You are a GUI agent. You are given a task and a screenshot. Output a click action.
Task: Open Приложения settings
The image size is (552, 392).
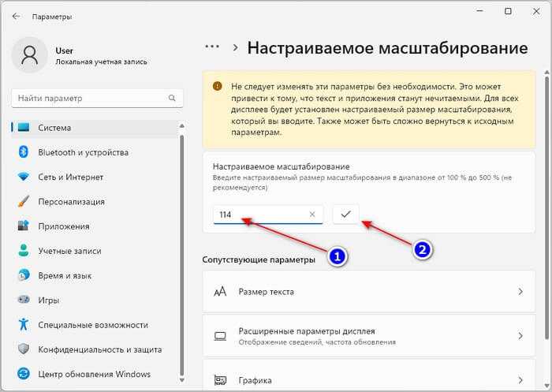pyautogui.click(x=95, y=226)
